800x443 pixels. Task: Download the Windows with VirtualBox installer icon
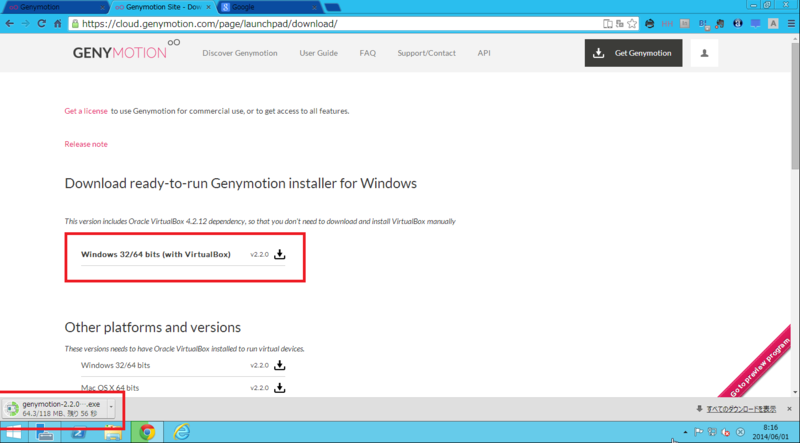click(x=280, y=254)
